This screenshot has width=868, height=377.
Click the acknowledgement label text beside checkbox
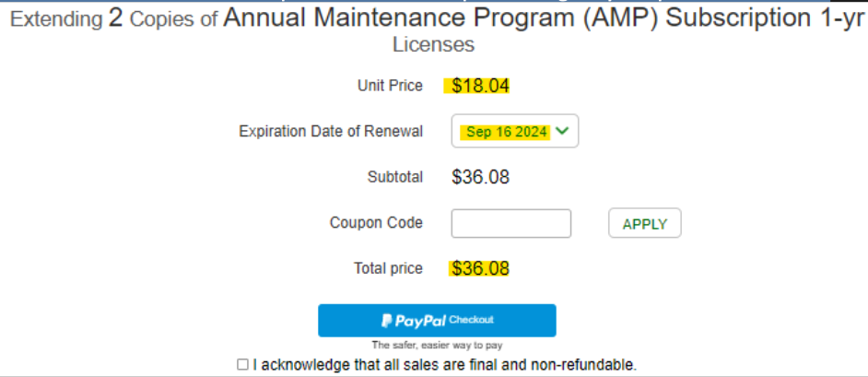(x=445, y=365)
